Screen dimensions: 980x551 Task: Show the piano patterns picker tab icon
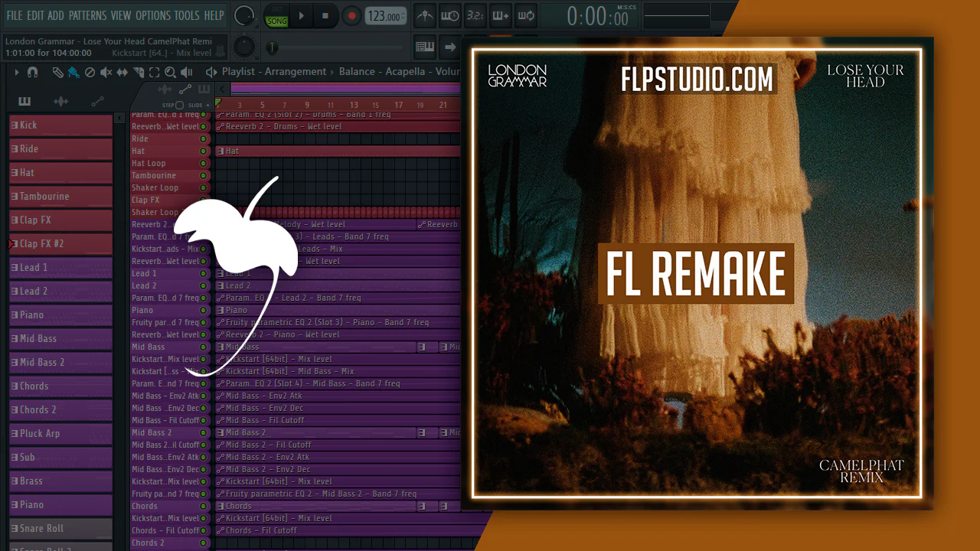pos(24,102)
